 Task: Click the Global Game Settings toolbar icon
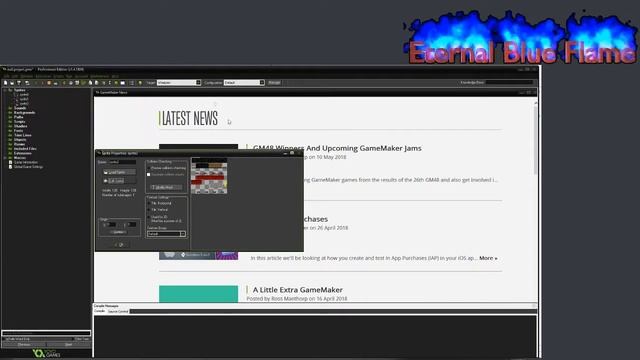pos(131,83)
